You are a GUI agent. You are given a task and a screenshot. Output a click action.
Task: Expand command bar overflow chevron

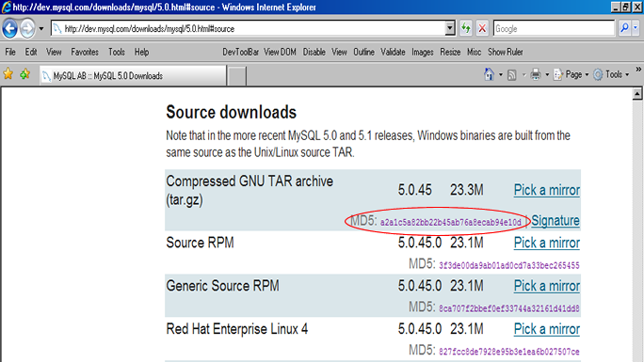tap(638, 70)
